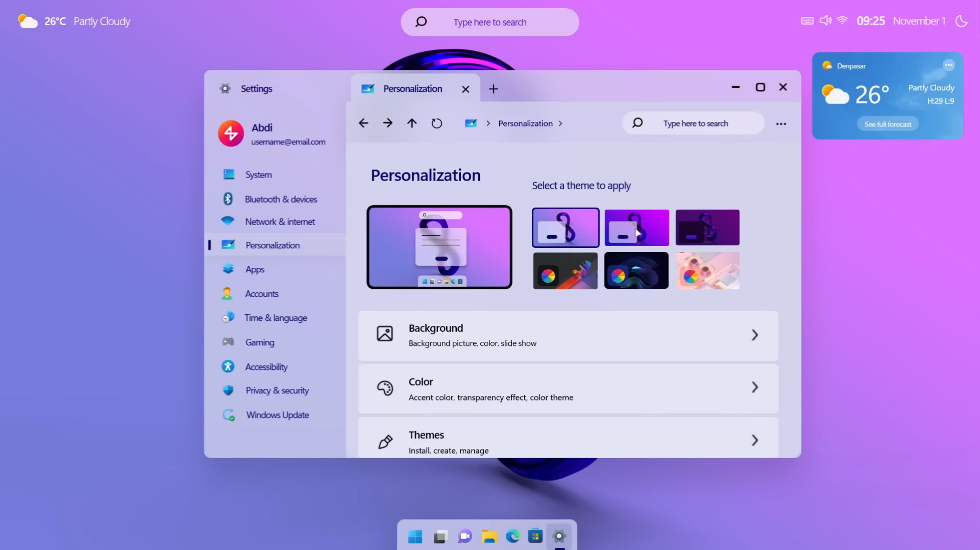The height and width of the screenshot is (550, 980).
Task: Open Gaming settings from the sidebar
Action: pyautogui.click(x=261, y=342)
